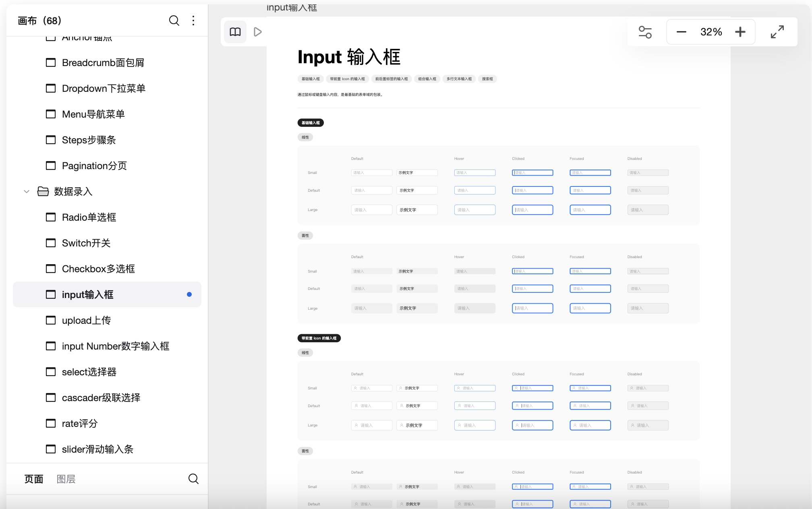The width and height of the screenshot is (812, 509).
Task: Click the canvas icon beside Pagination分页
Action: (51, 166)
